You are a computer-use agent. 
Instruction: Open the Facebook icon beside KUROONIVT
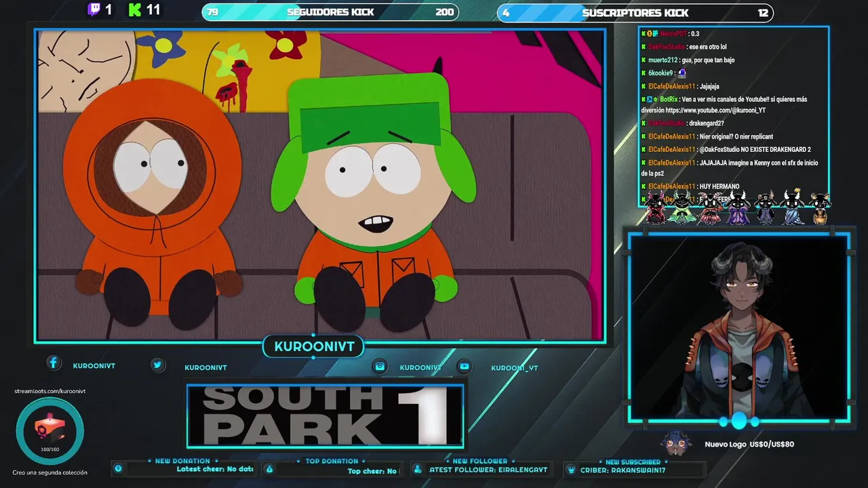54,363
